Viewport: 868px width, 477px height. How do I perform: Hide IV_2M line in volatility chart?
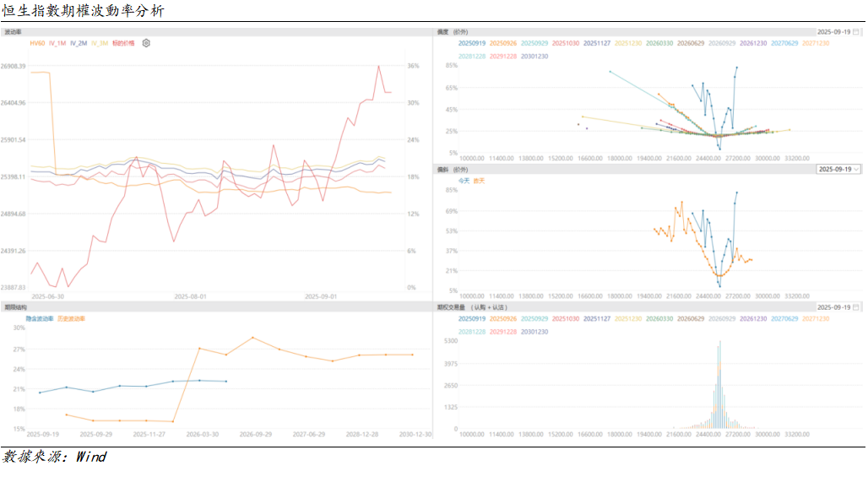tap(79, 43)
